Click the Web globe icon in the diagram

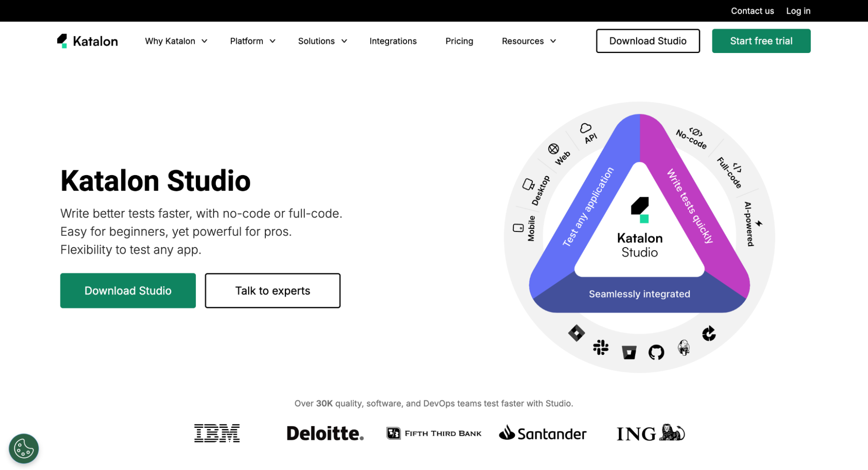pos(553,149)
